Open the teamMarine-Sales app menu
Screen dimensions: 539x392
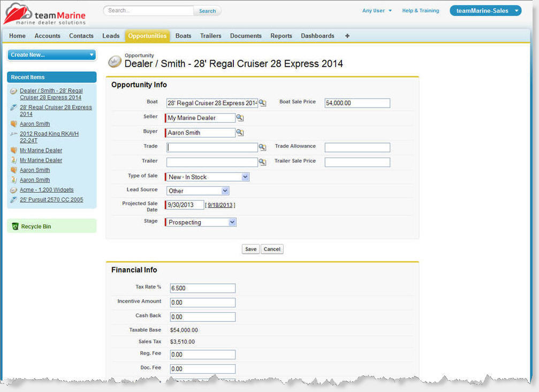tap(485, 11)
